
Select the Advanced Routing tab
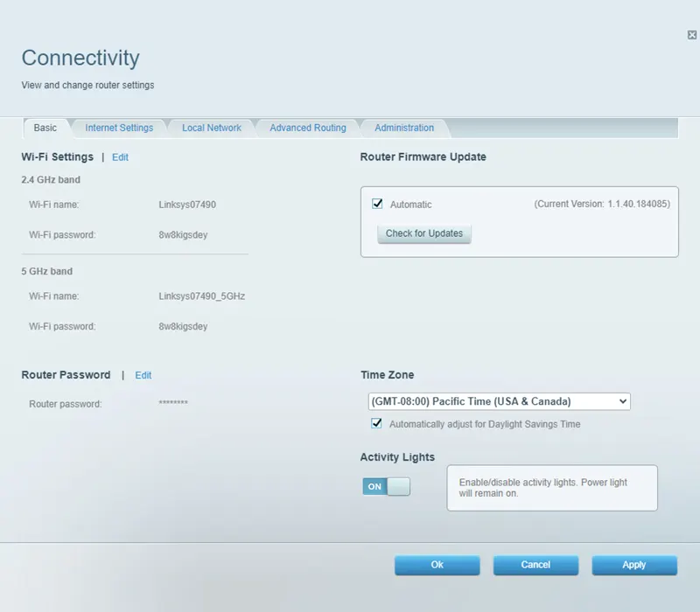pos(307,128)
